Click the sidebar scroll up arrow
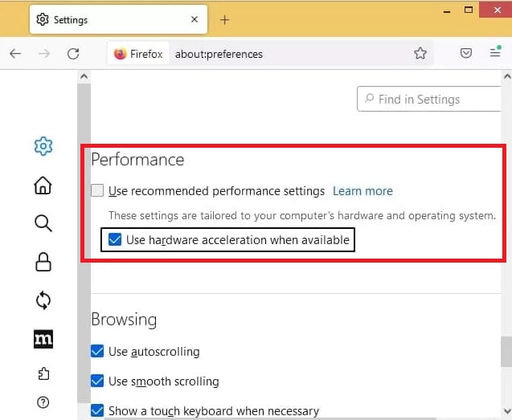Viewport: 512px width, 420px height. tap(84, 76)
